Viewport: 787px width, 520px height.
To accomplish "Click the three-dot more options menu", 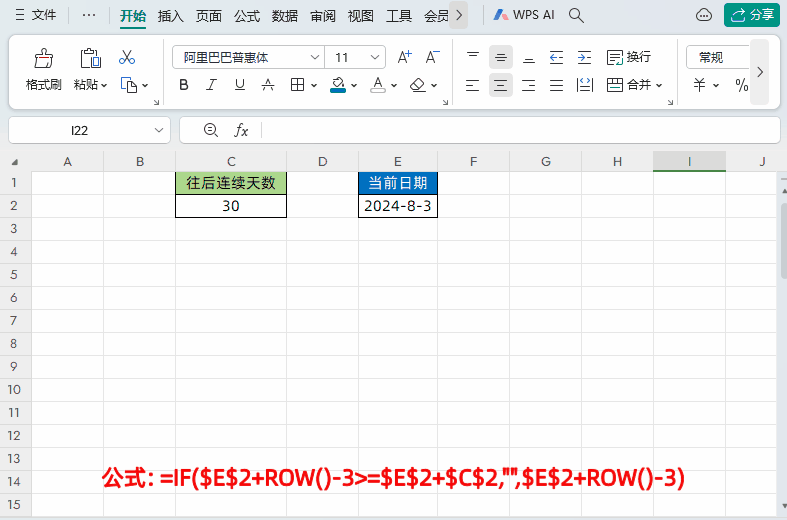I will (x=89, y=15).
